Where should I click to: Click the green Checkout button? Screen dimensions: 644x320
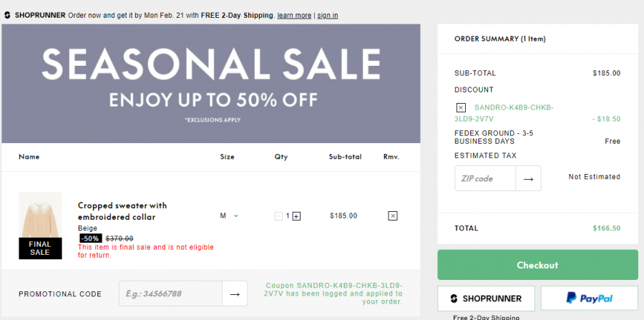pyautogui.click(x=537, y=265)
